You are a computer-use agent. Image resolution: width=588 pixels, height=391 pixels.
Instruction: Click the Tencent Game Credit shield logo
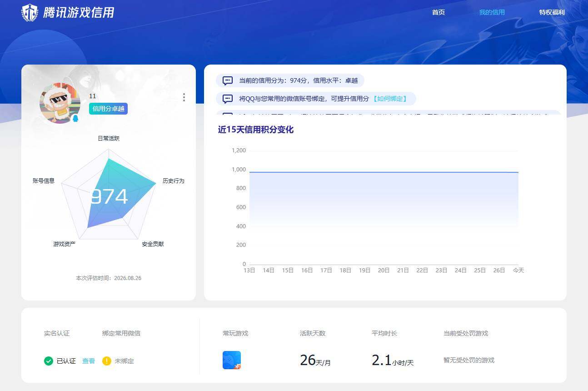(30, 12)
